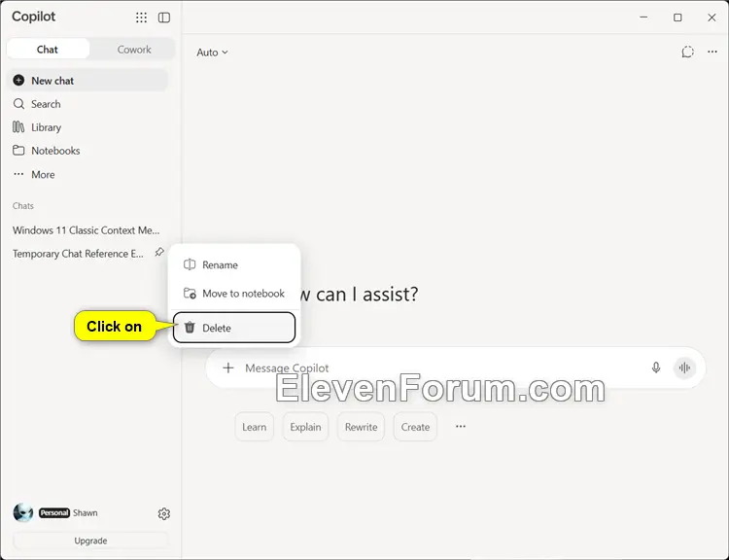Start a temporary chat with dashed bubble icon
Screen dimensions: 729x560
tap(687, 52)
